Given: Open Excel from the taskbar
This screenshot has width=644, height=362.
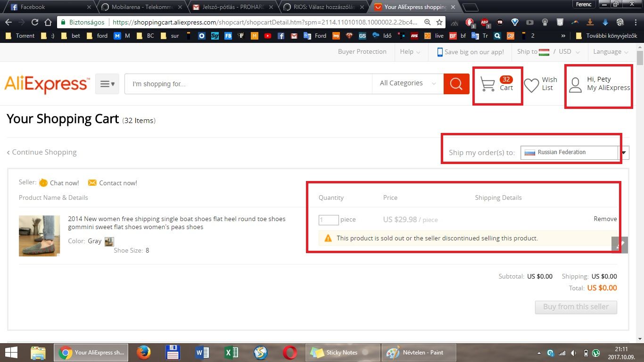Looking at the screenshot, I should tap(231, 353).
